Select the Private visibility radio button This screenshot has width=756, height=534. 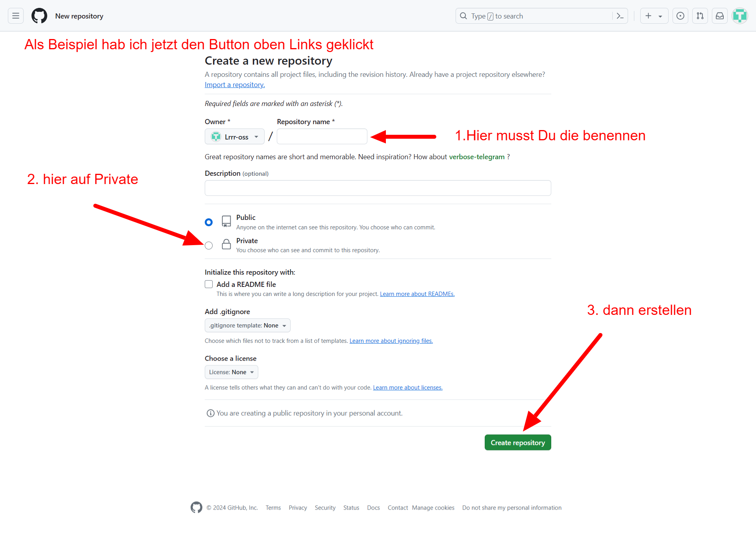click(x=209, y=246)
